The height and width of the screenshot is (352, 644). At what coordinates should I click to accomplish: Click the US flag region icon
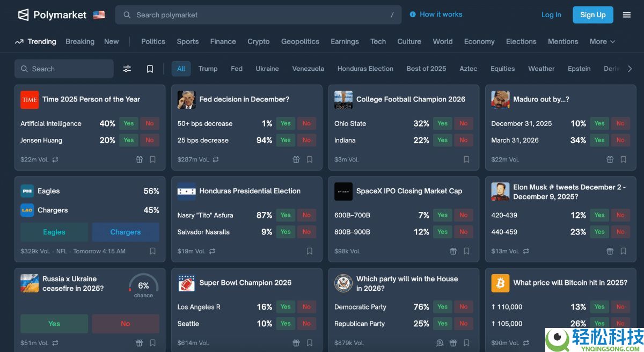click(99, 15)
